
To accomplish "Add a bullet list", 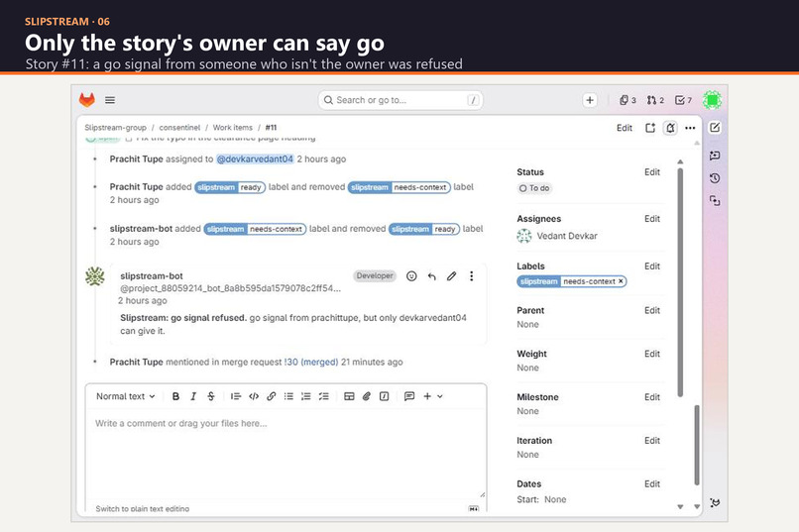I will pyautogui.click(x=288, y=396).
